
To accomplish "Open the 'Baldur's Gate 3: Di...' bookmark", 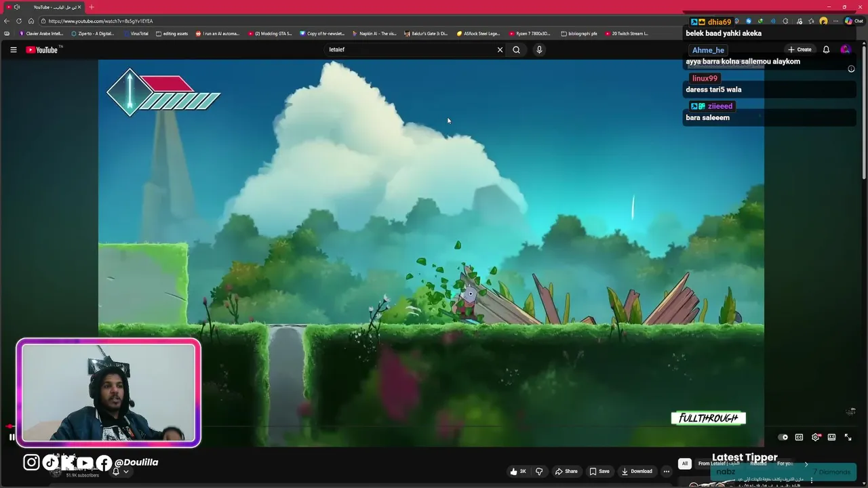I will pyautogui.click(x=426, y=33).
